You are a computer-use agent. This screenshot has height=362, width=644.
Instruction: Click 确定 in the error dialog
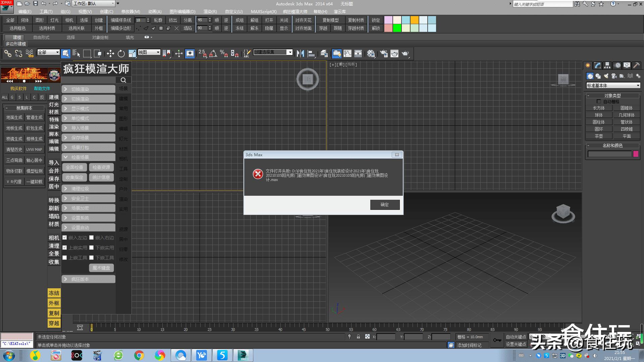point(385,205)
